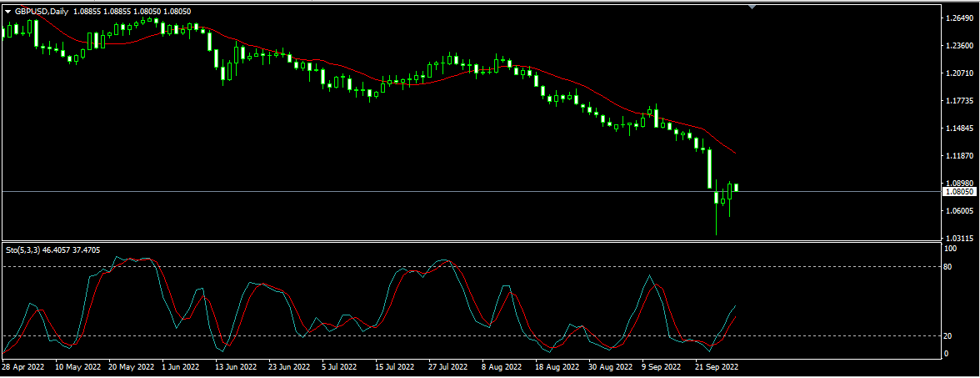Screen dimensions: 980x378
Task: Click price scale value 1.26490
Action: 958,18
